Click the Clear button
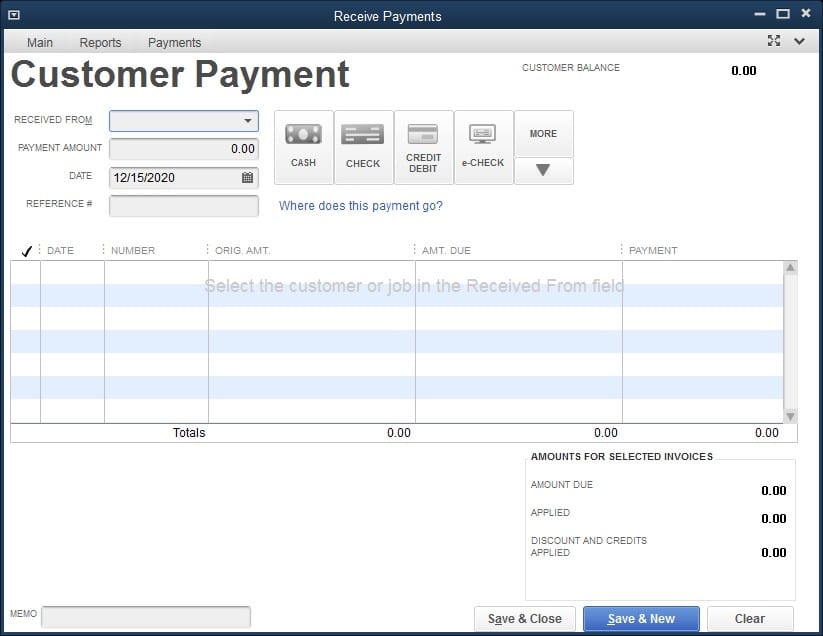 click(749, 619)
